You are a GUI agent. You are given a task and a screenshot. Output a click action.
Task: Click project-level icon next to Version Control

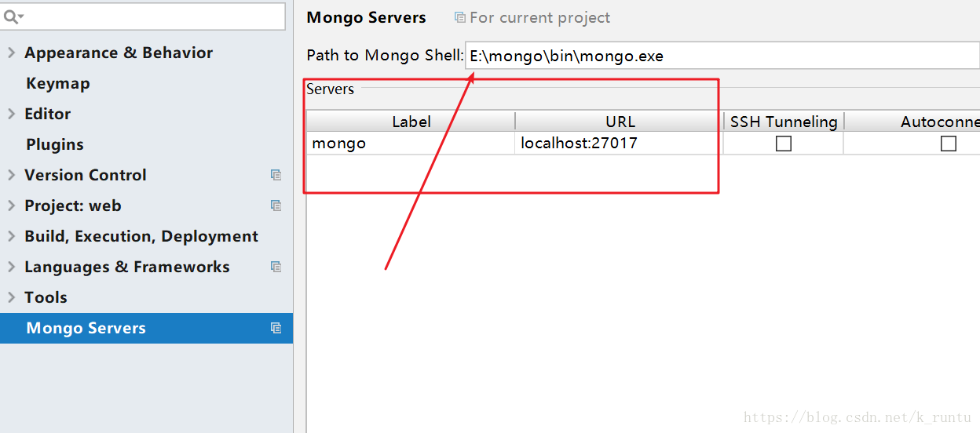click(x=276, y=175)
